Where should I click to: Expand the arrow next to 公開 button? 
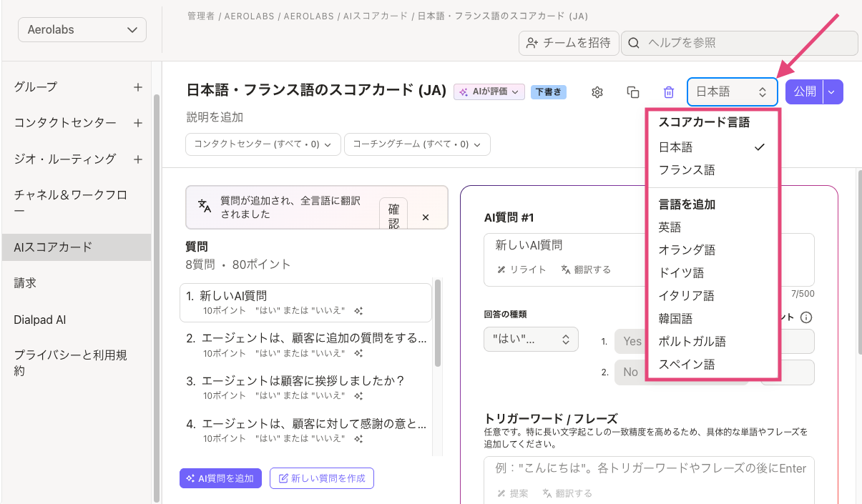tap(833, 92)
